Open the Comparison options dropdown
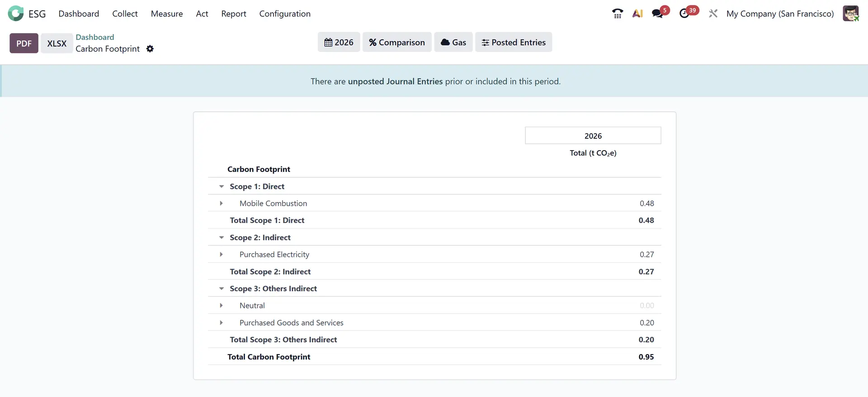 point(396,42)
